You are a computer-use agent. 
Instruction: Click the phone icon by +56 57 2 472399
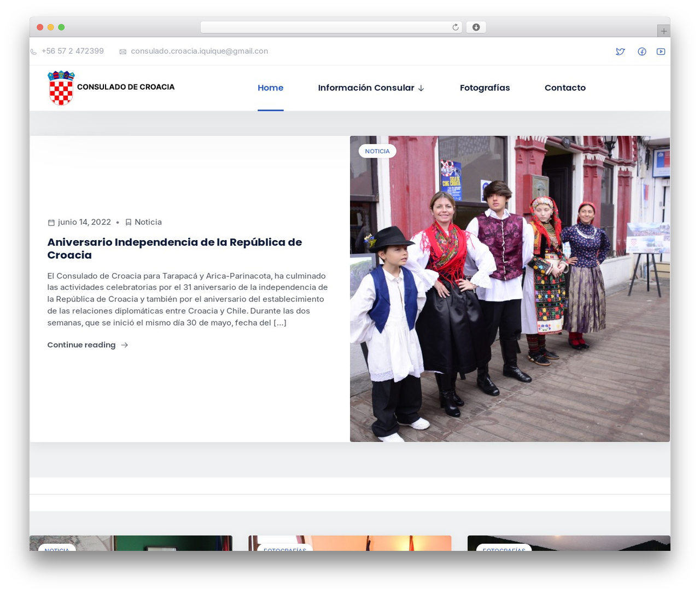pos(33,51)
